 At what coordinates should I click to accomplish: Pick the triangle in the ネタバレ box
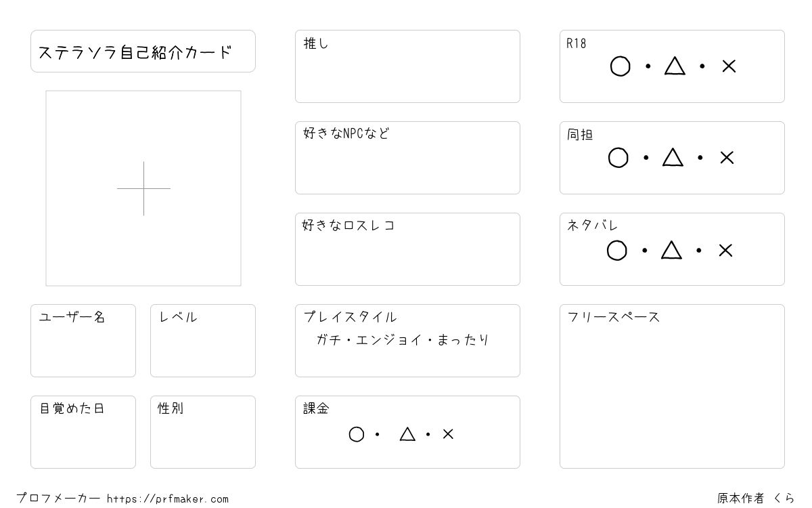point(671,250)
